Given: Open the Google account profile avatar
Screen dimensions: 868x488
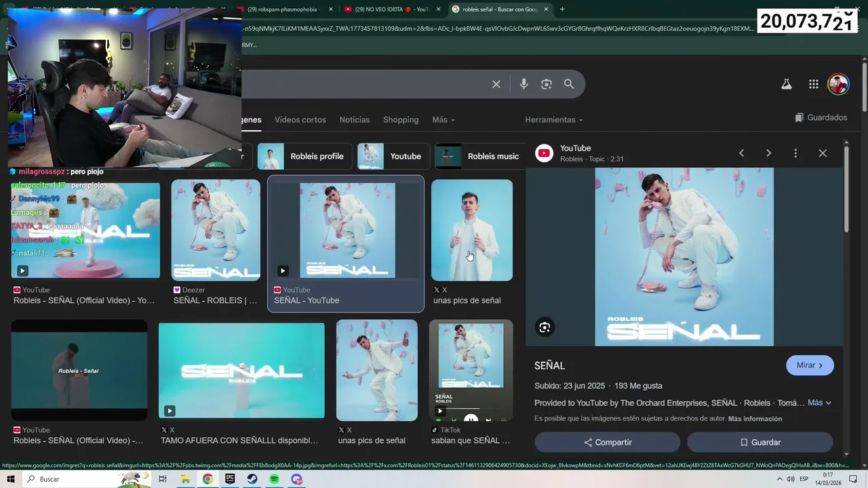Looking at the screenshot, I should [839, 84].
